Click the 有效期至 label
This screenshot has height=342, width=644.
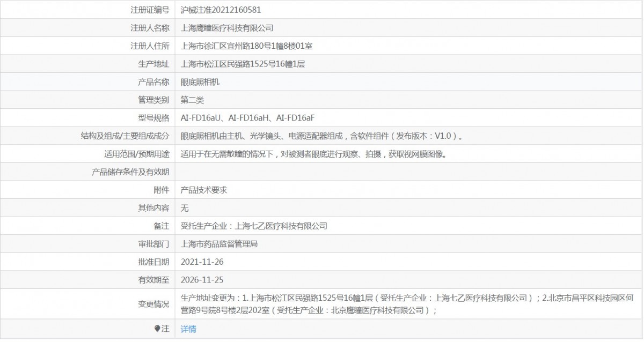tap(153, 280)
